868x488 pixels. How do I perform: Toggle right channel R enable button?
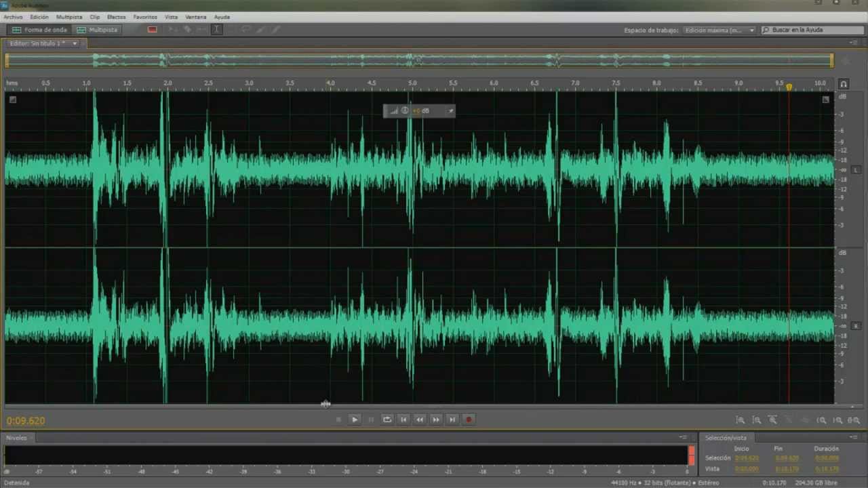[856, 326]
